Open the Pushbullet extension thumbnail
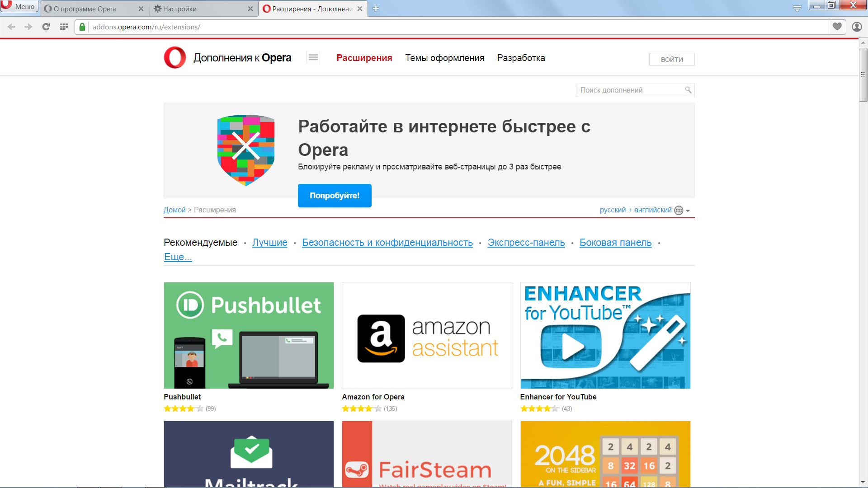This screenshot has width=868, height=488. click(x=249, y=335)
